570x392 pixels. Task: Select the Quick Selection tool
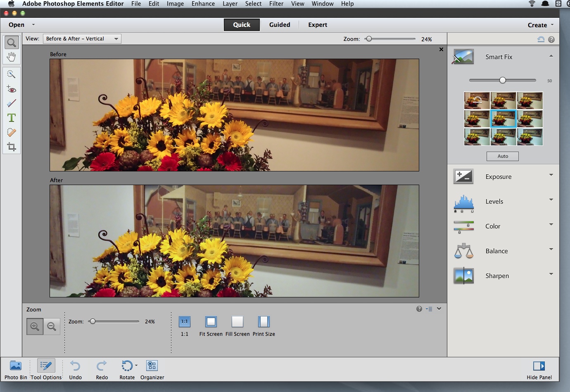coord(11,74)
